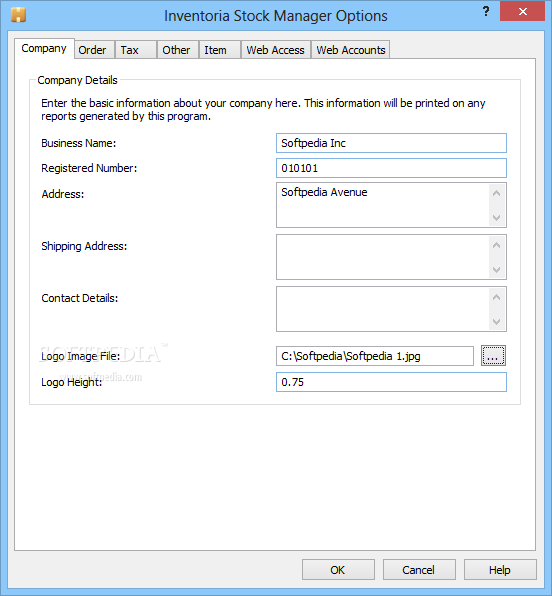This screenshot has width=552, height=596.
Task: Click the 'Address:' label
Action: point(63,194)
